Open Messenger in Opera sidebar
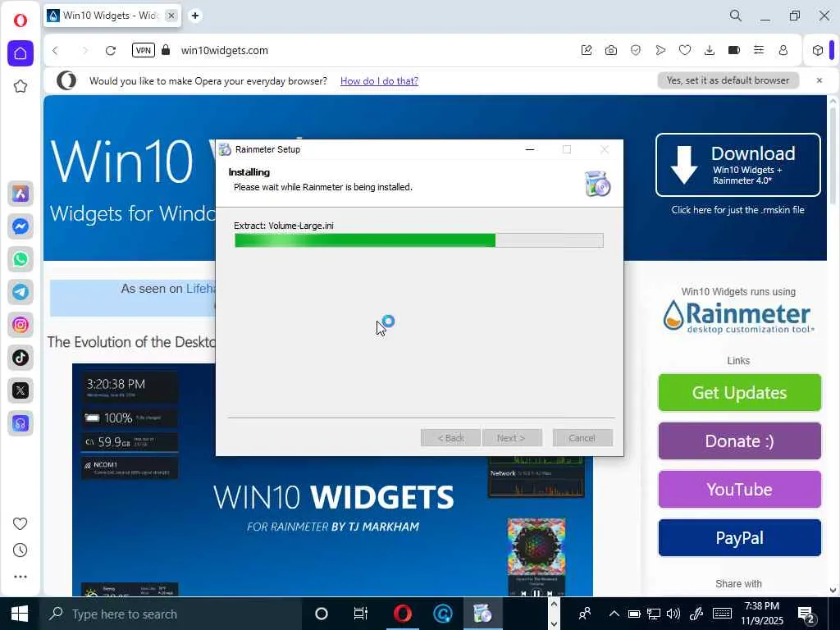 click(21, 226)
